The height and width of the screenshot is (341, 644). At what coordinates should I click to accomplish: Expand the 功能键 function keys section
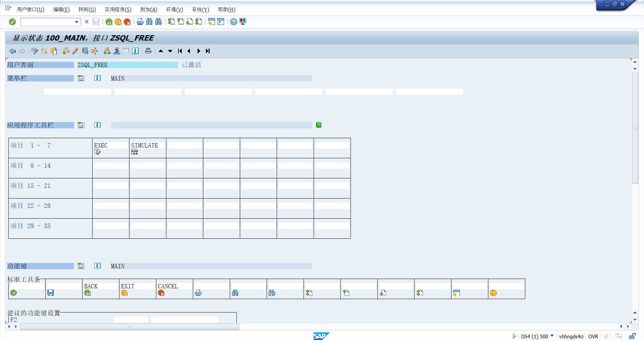[81, 266]
